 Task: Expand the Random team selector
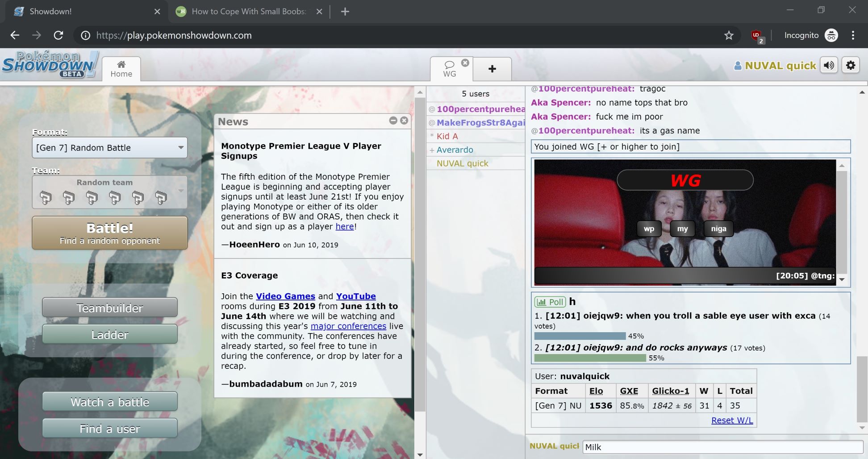(109, 192)
